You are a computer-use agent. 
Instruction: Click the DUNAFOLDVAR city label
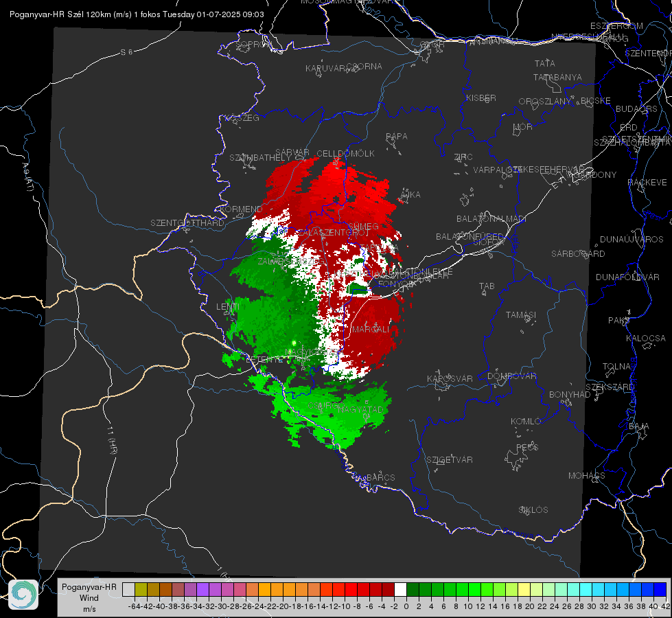(x=627, y=277)
